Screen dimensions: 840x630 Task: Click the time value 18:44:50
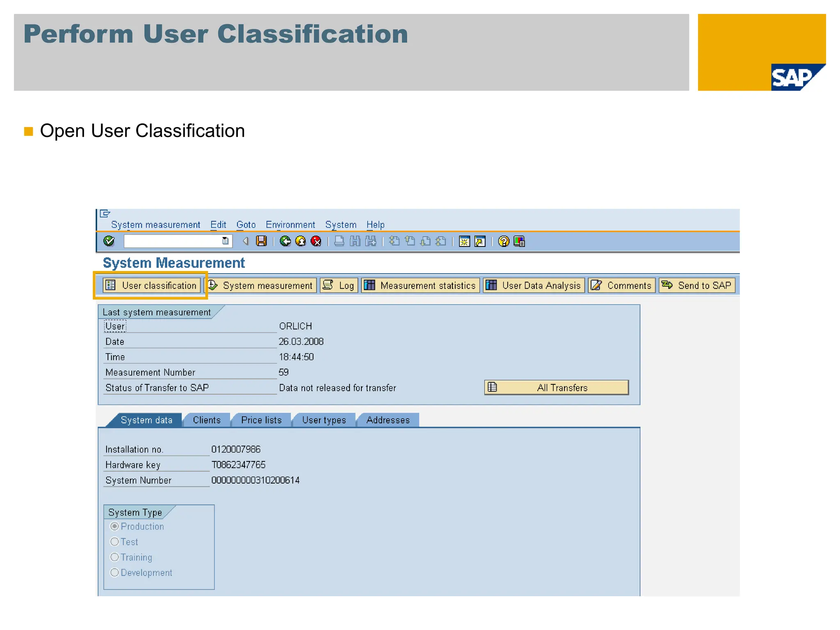click(x=296, y=357)
